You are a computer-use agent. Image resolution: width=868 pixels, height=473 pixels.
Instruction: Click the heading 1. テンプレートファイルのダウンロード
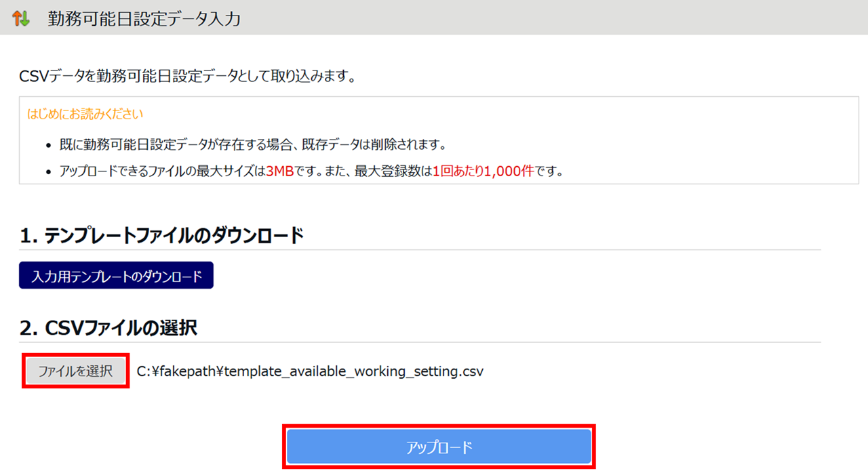click(161, 236)
